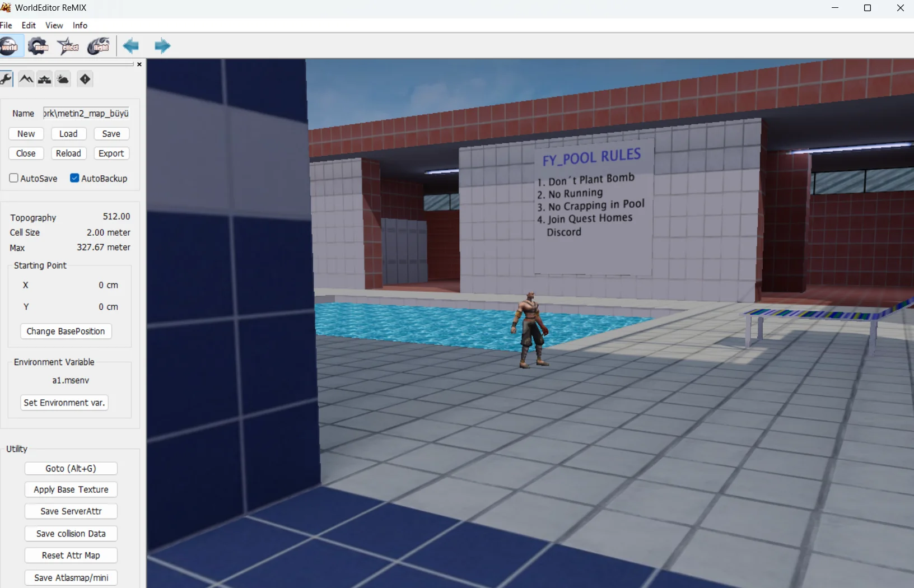Click the a1.msenv environment file text

pos(71,380)
